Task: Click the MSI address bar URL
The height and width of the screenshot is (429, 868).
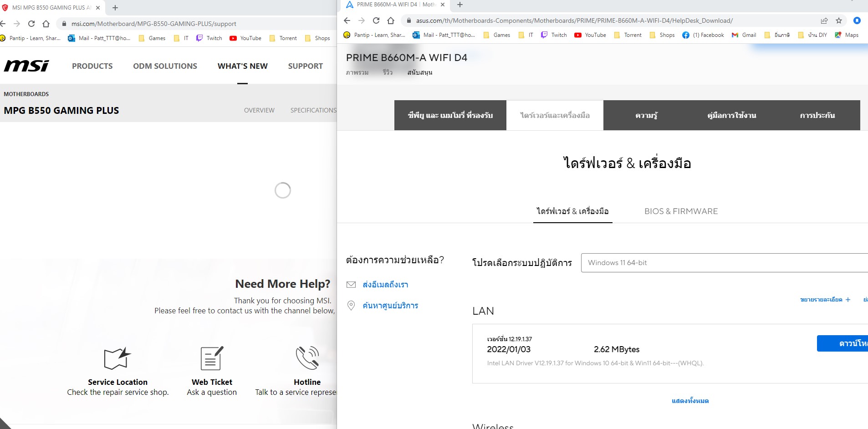Action: (x=153, y=24)
